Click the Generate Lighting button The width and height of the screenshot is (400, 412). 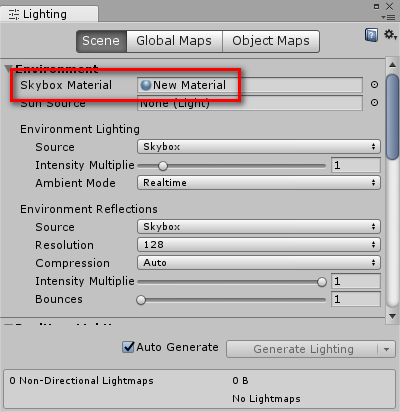pyautogui.click(x=303, y=349)
